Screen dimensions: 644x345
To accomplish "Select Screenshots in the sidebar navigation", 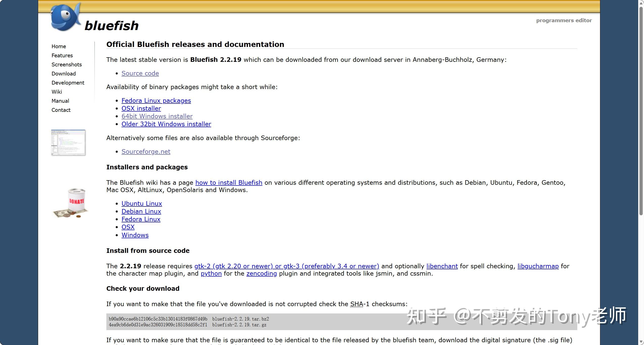I will [x=67, y=65].
